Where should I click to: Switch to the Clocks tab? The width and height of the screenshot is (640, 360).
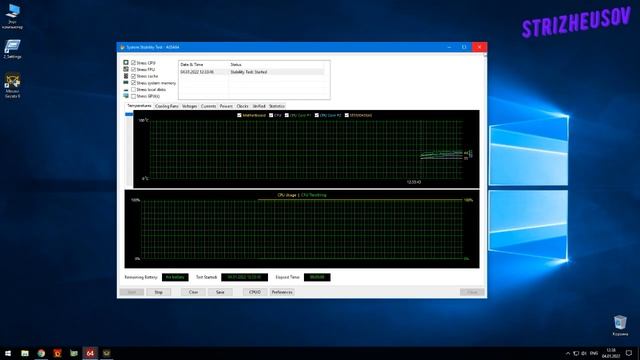(x=242, y=106)
